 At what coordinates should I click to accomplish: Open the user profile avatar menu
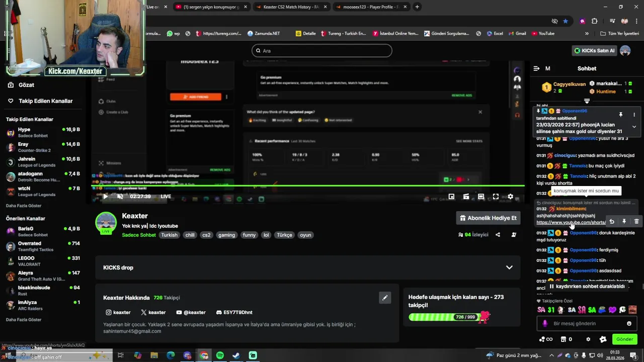625,51
